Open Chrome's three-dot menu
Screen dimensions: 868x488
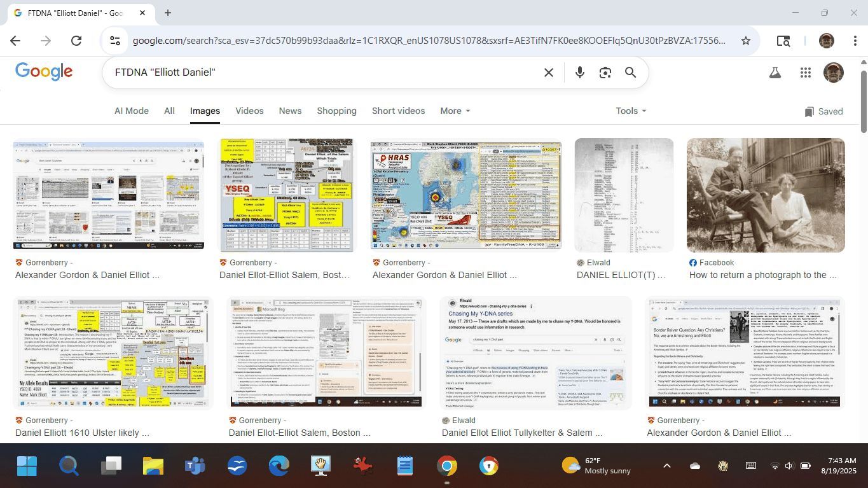click(x=855, y=41)
